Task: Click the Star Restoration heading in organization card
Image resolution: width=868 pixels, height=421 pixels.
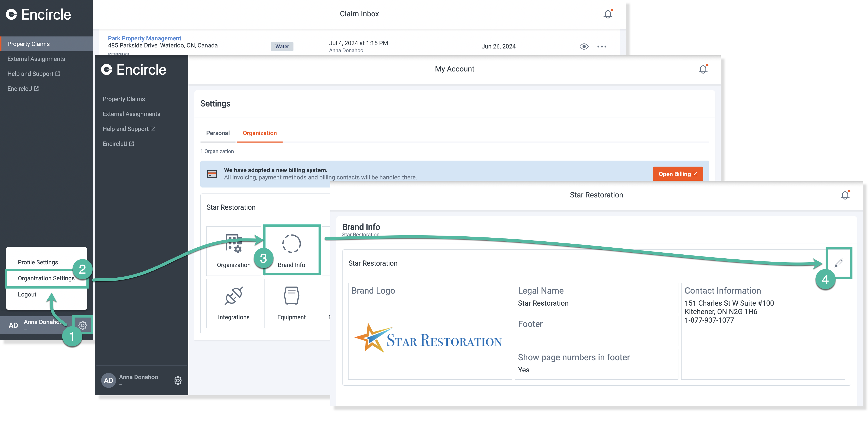Action: (x=231, y=207)
